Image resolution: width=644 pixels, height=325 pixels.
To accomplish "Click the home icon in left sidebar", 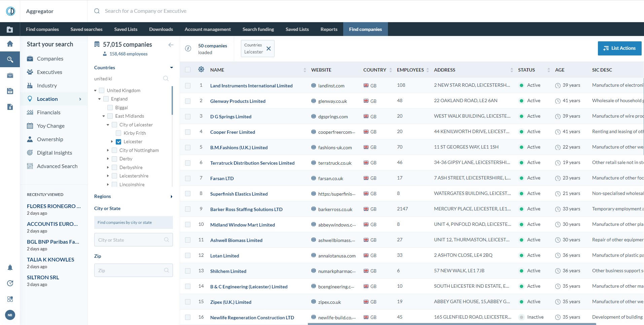I will click(x=10, y=44).
